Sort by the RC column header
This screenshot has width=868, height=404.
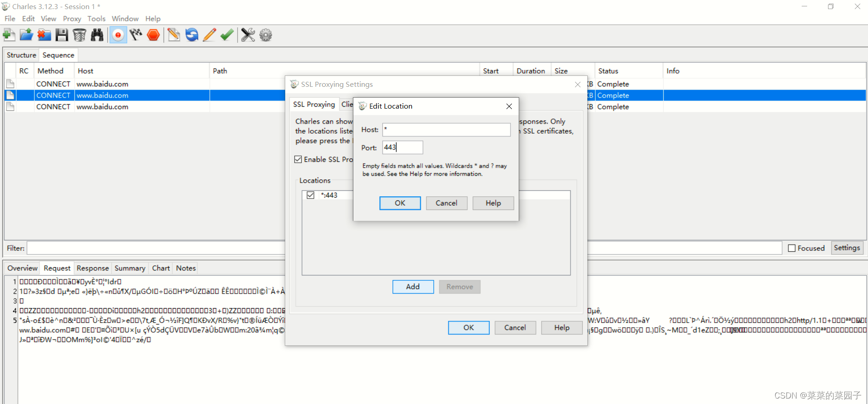click(24, 71)
